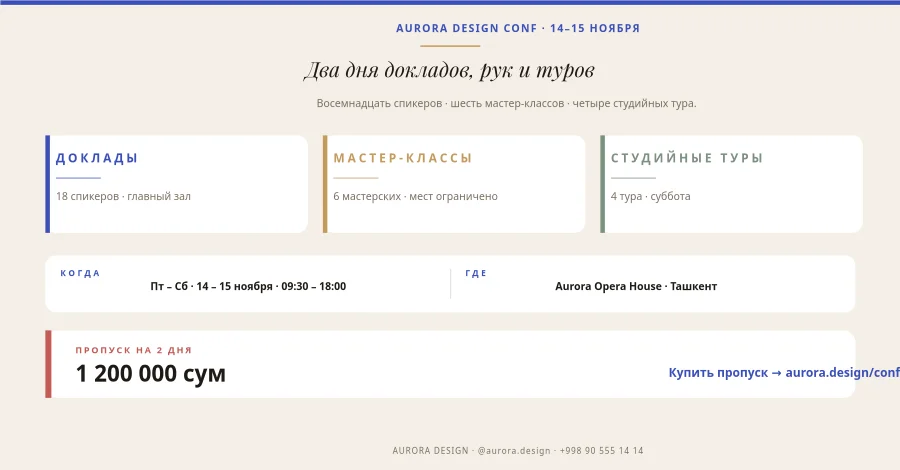The height and width of the screenshot is (470, 900).
Task: Select the price '1 200 000 сум'
Action: [x=150, y=374]
